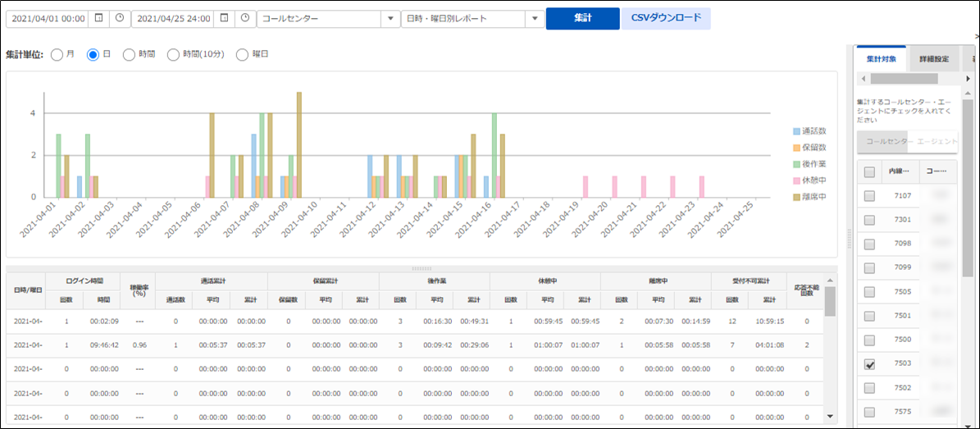The image size is (980, 429).
Task: Click the start date-time field 2021/04/01 00:00
Action: (48, 19)
